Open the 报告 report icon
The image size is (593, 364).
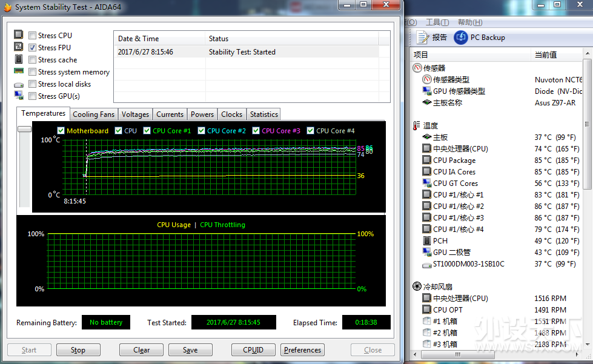coord(422,38)
